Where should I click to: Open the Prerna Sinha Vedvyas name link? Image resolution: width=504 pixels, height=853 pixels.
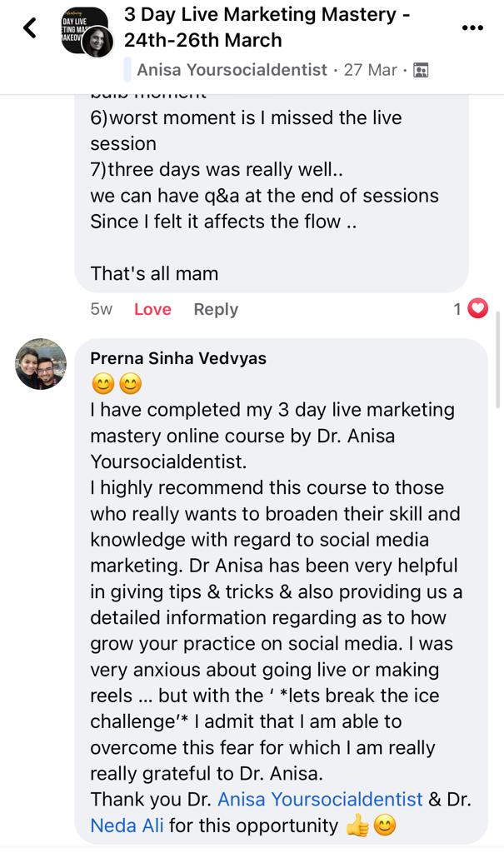(x=177, y=358)
